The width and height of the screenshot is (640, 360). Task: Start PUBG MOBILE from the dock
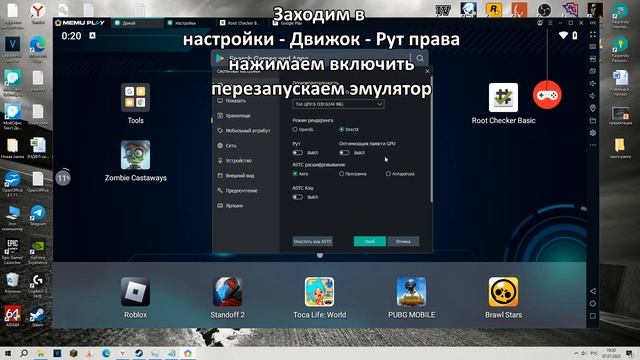411,292
